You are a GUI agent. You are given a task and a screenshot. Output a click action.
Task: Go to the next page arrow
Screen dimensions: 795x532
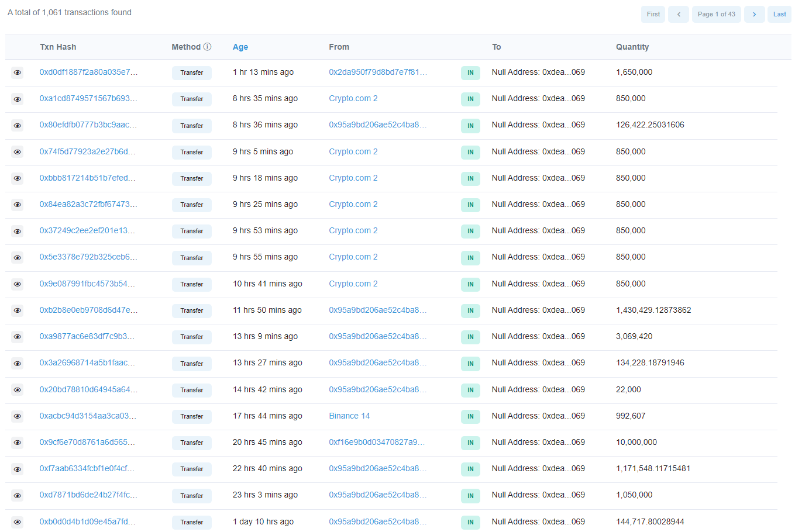tap(754, 14)
